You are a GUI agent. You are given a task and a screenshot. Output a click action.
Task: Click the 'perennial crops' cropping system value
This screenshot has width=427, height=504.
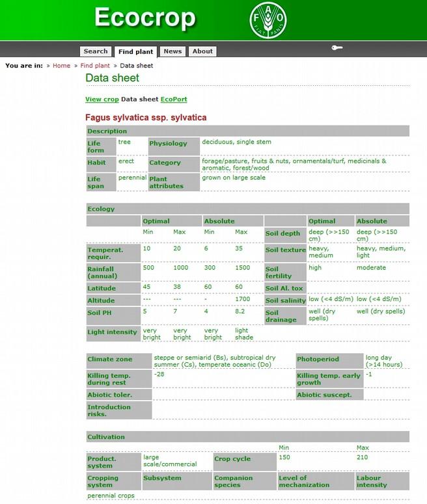tap(111, 496)
